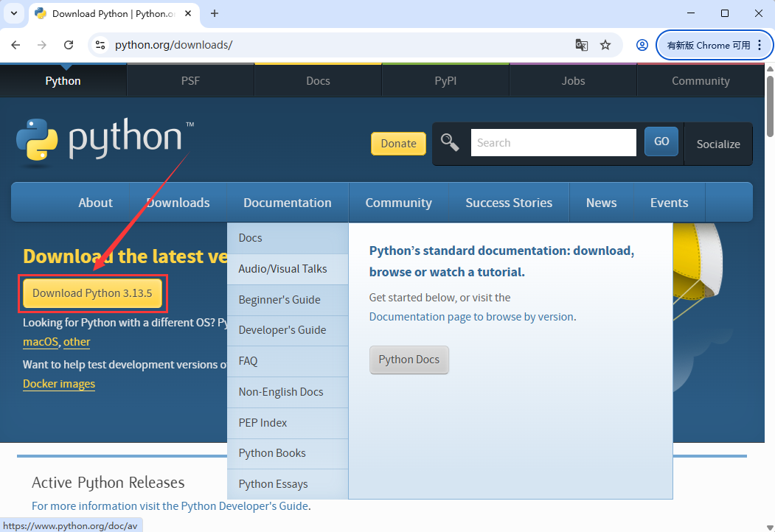
Task: Open the Google Translate icon in address bar
Action: click(x=581, y=45)
